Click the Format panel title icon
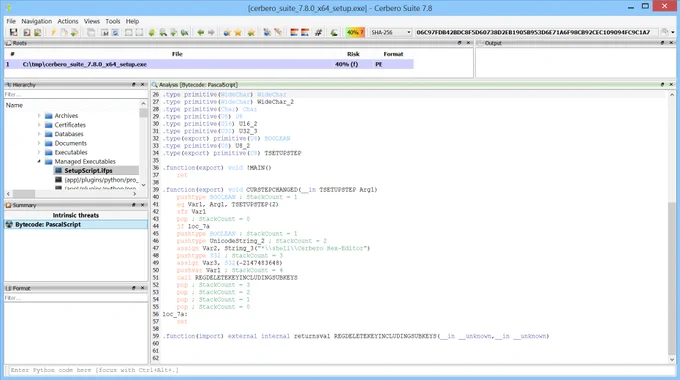This screenshot has height=380, width=680. [x=8, y=288]
